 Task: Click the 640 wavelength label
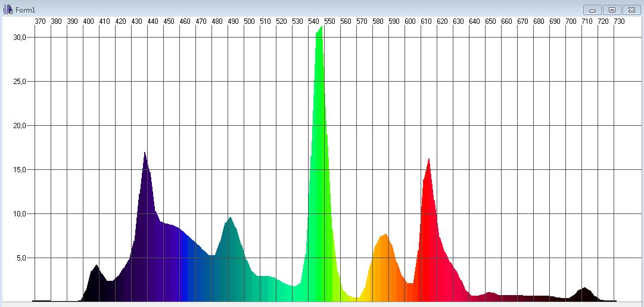(474, 21)
